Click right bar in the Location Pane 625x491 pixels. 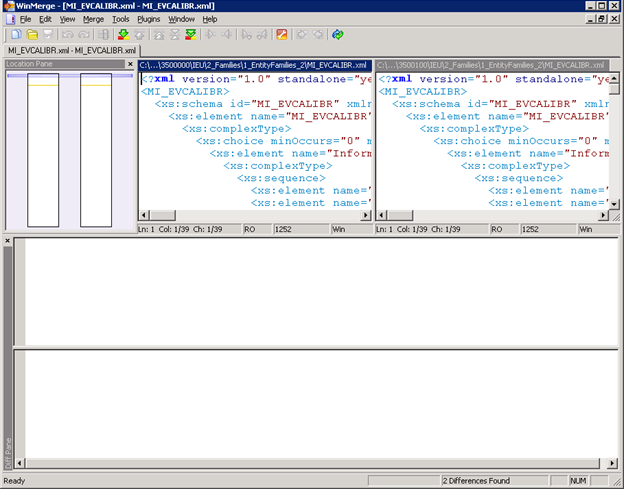click(96, 150)
